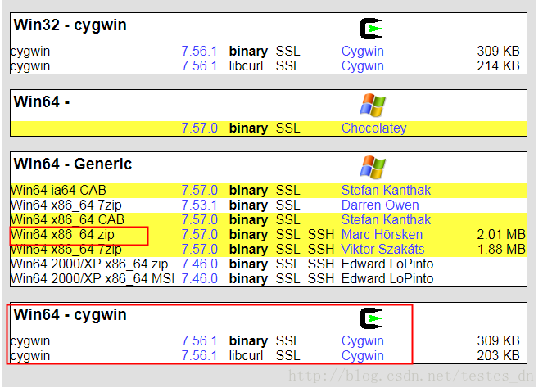This screenshot has width=543, height=392.
Task: Open Cygwin provider link in Win32 binary row
Action: click(363, 52)
